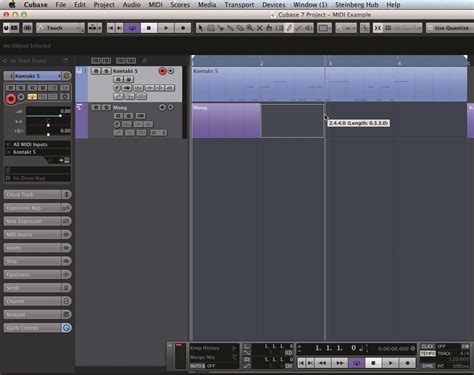Open the MIDI menu
Viewport: 474px width, 375px height.
pos(155,5)
